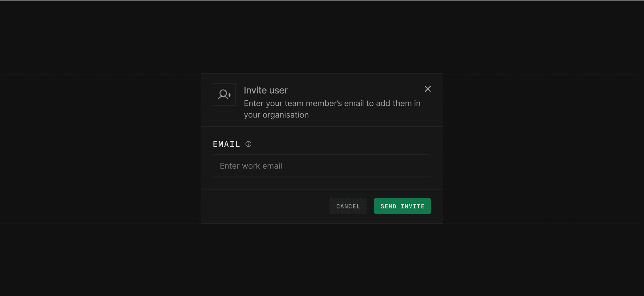Viewport: 644px width, 296px height.
Task: Place cursor in the work email input box
Action: tap(322, 166)
